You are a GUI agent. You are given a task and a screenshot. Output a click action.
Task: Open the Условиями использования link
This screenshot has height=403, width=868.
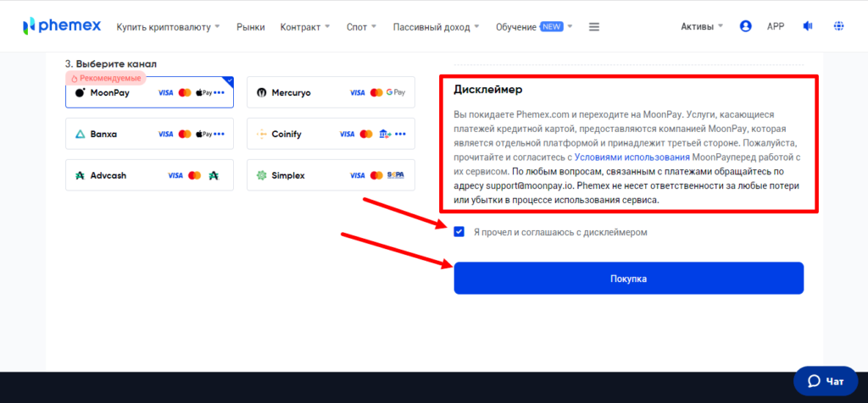[x=631, y=157]
